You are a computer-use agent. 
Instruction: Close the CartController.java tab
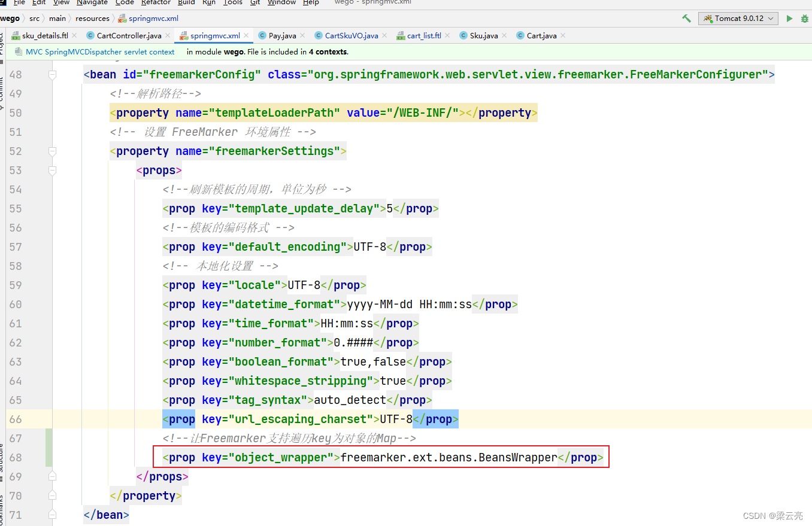click(x=168, y=36)
